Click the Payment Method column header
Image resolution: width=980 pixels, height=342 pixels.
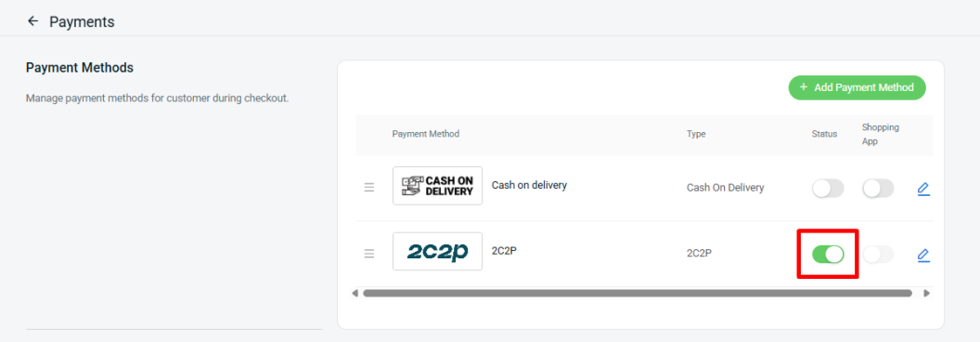[426, 134]
